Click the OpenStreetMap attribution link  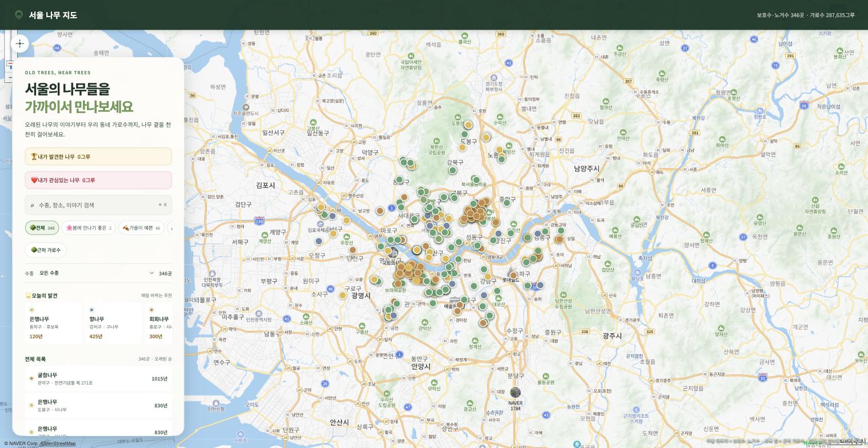[x=58, y=443]
